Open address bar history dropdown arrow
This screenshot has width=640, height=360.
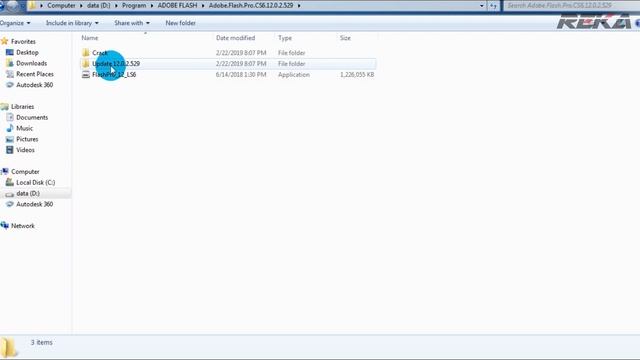[x=482, y=6]
